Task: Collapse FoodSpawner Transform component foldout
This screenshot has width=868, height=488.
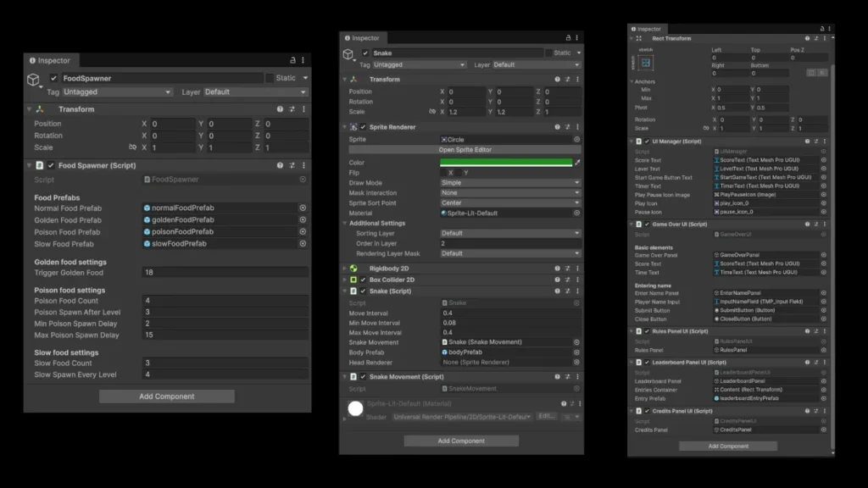Action: click(30, 109)
